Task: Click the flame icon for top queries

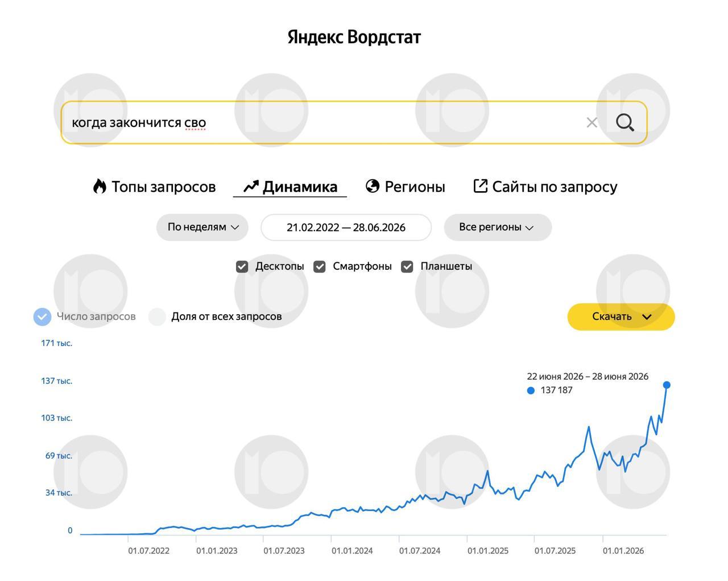Action: (x=100, y=187)
